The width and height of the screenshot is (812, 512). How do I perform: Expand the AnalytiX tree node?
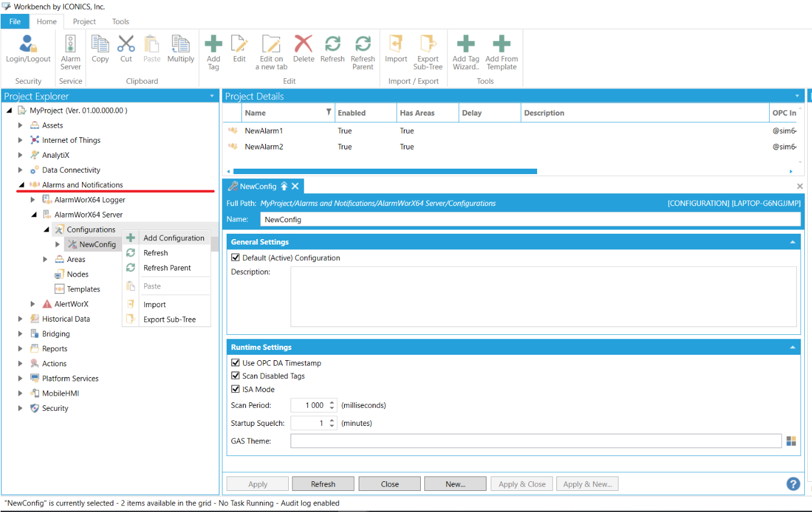point(20,155)
